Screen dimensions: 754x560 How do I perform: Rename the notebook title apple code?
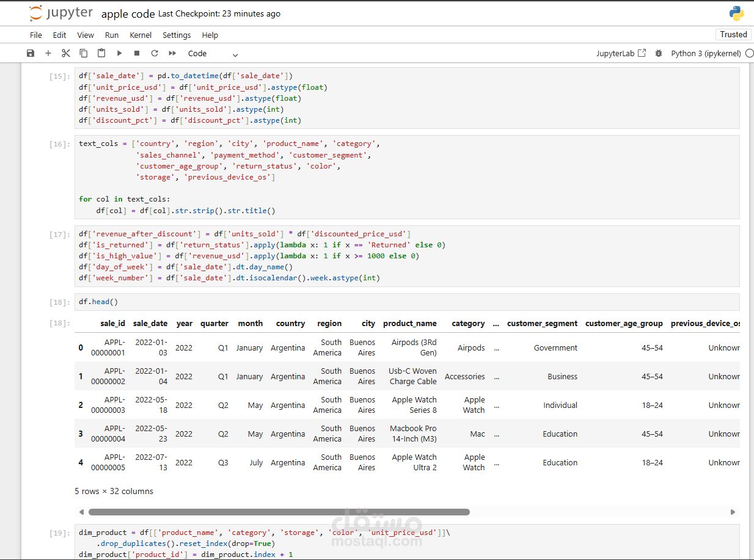pyautogui.click(x=128, y=13)
